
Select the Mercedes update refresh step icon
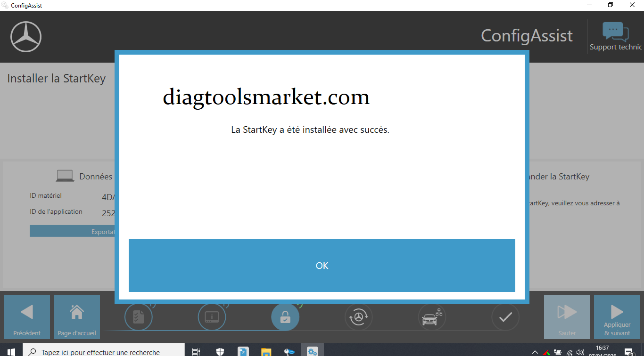359,317
